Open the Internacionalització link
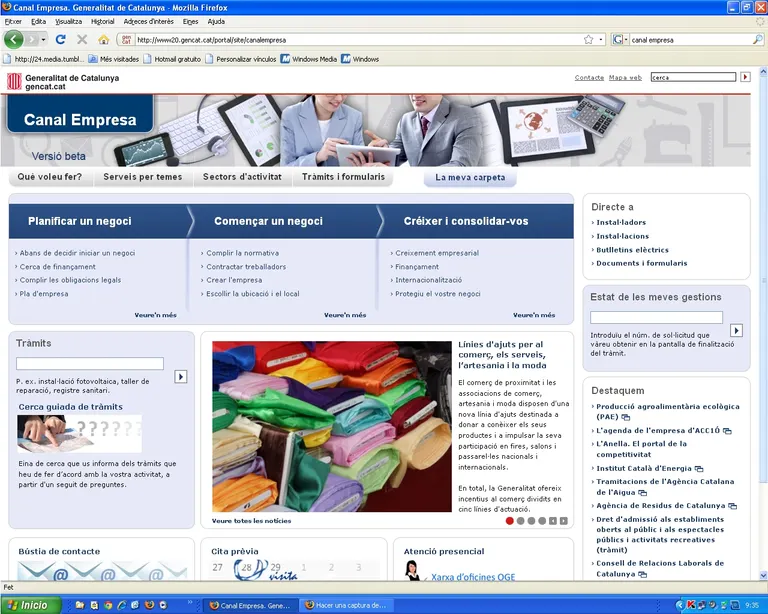 point(429,280)
